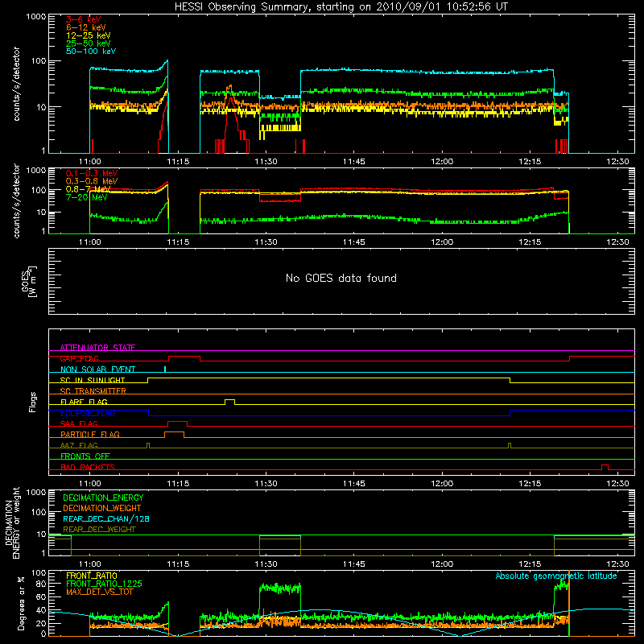Select the MAX_DET_VS_TOT legend label
This screenshot has width=644, height=644.
tap(100, 592)
